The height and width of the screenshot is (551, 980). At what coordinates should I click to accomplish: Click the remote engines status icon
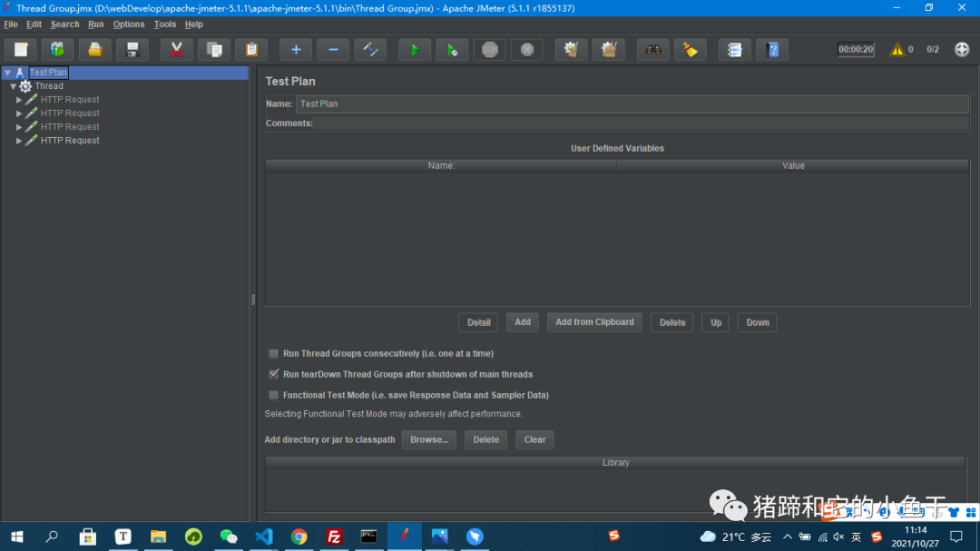tap(962, 49)
